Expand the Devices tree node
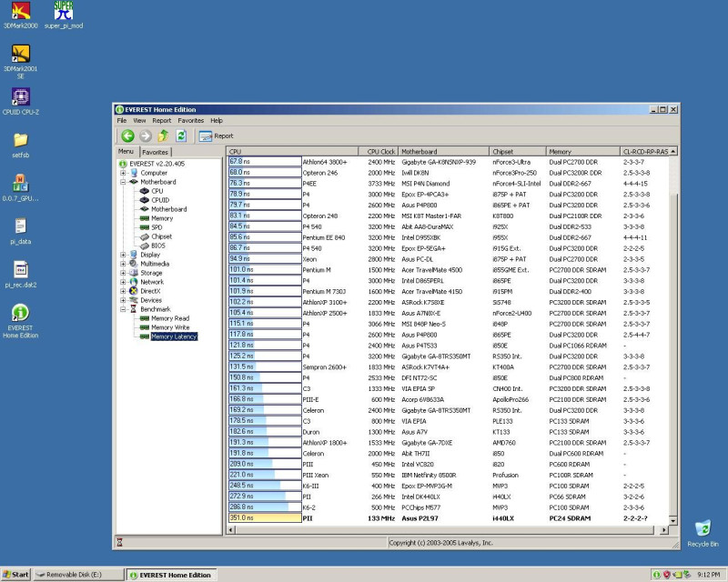Screen dimensions: 728x582 coord(123,300)
